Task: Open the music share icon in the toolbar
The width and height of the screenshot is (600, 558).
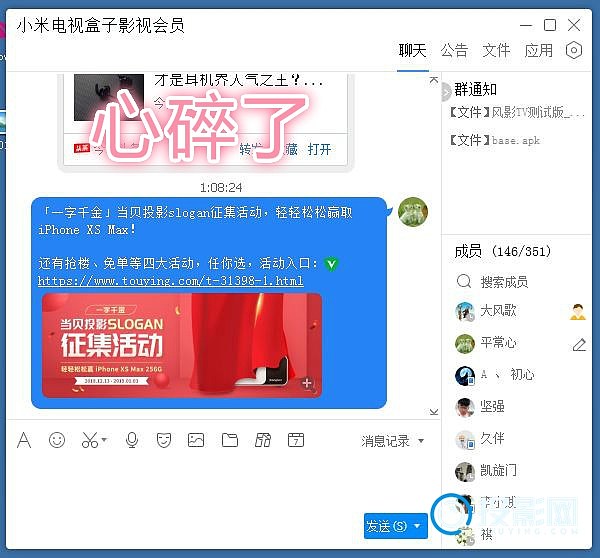Action: pyautogui.click(x=263, y=440)
